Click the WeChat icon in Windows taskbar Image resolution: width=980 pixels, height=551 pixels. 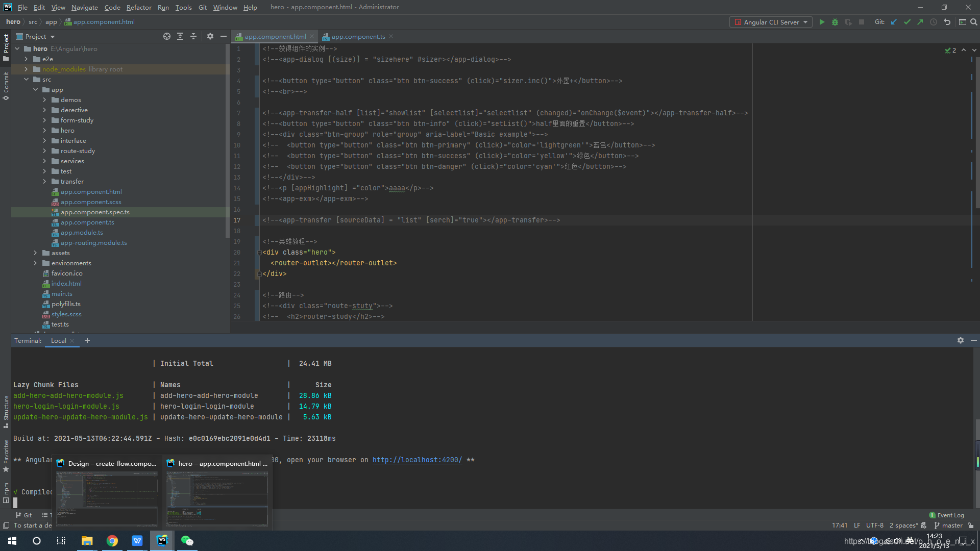coord(187,540)
